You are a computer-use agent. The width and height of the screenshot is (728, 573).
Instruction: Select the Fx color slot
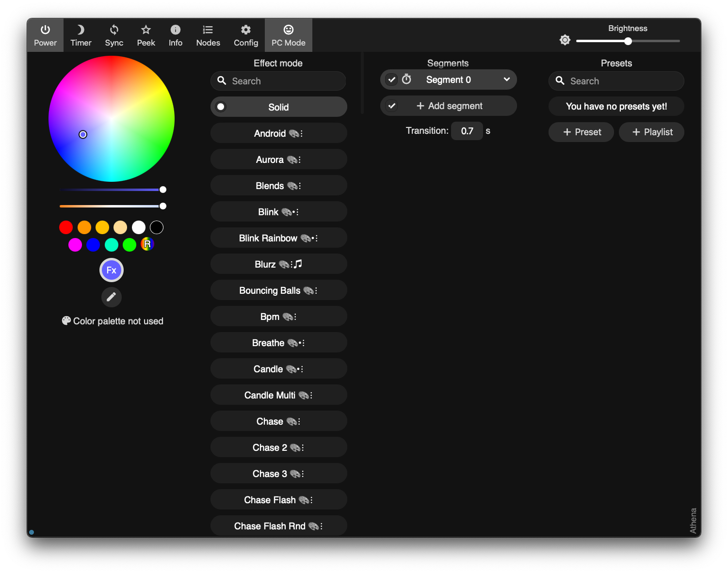point(111,270)
